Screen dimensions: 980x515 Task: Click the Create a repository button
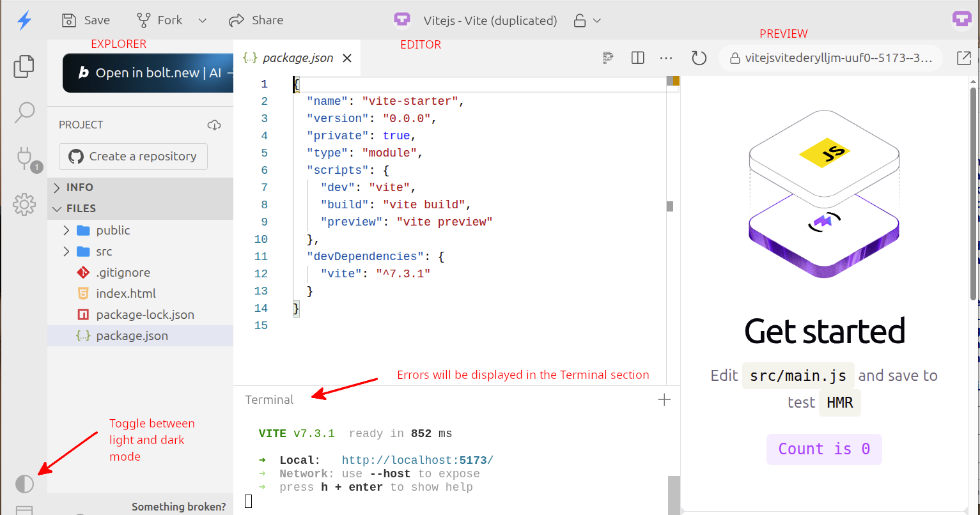pyautogui.click(x=133, y=157)
